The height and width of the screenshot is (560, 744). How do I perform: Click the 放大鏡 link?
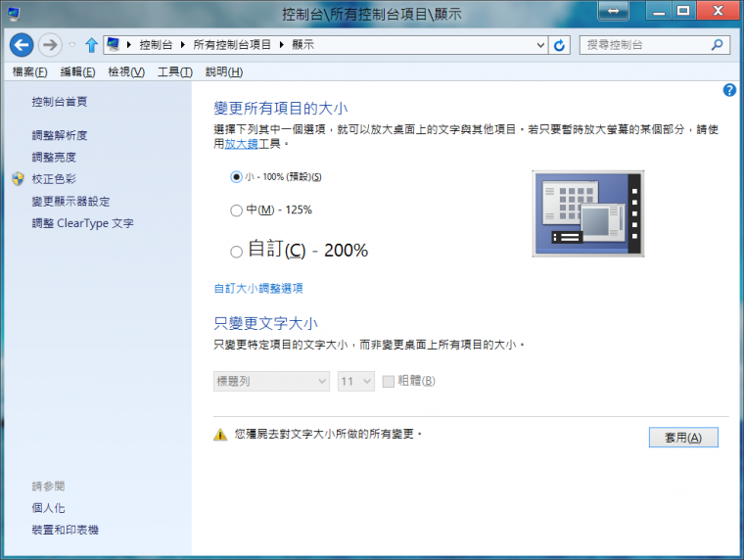click(x=241, y=144)
